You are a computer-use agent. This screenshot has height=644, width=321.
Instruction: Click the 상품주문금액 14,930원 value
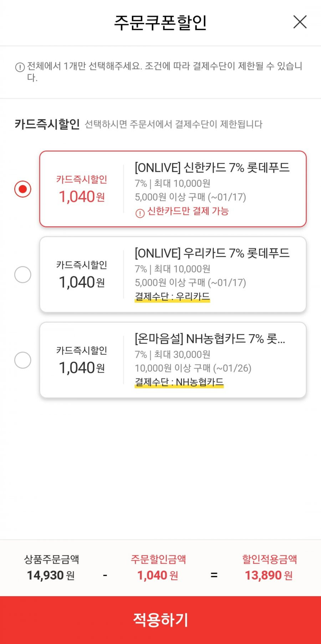(x=51, y=575)
